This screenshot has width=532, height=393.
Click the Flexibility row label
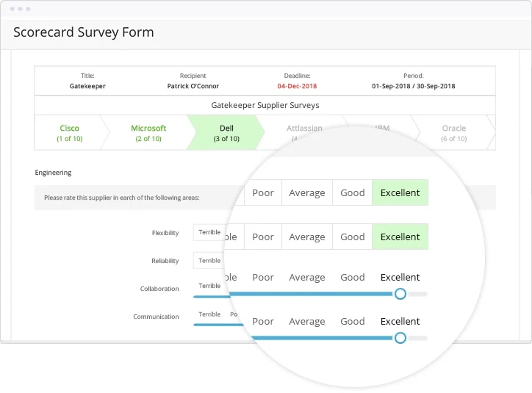tap(165, 233)
